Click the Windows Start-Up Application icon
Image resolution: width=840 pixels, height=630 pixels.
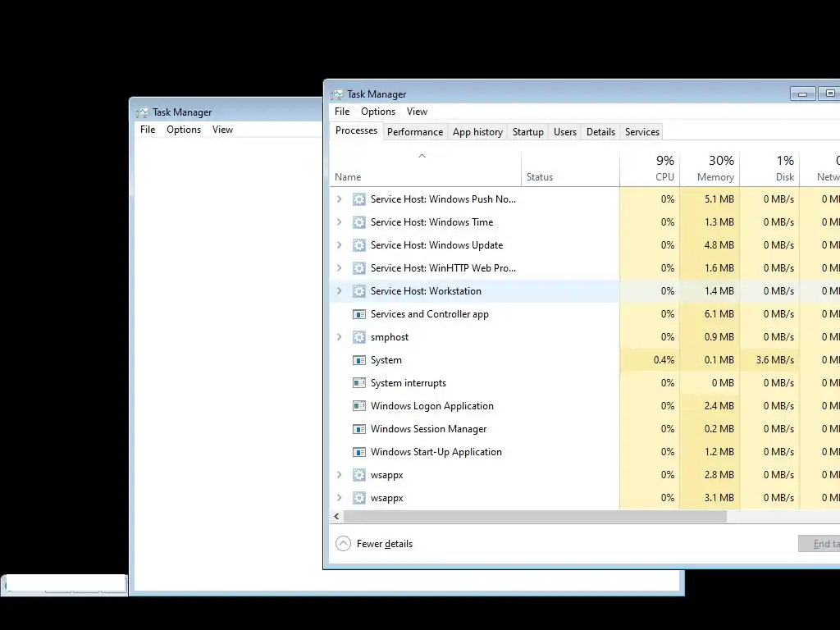pos(359,452)
